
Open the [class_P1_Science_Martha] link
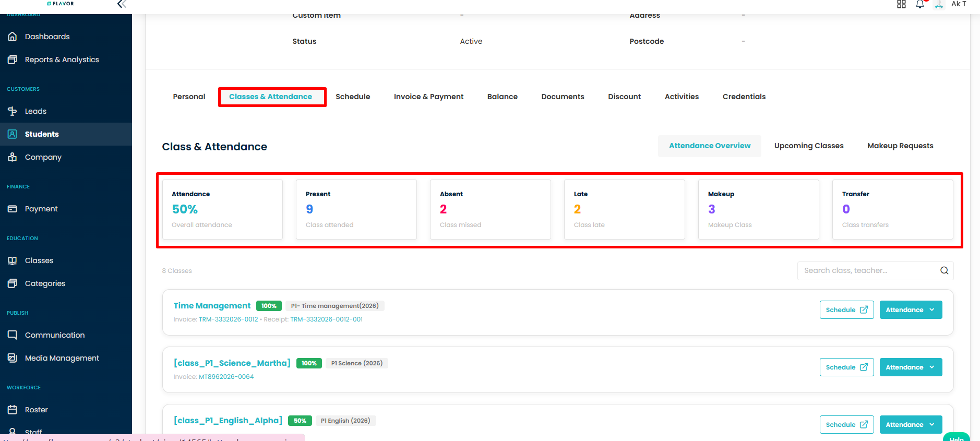[232, 363]
